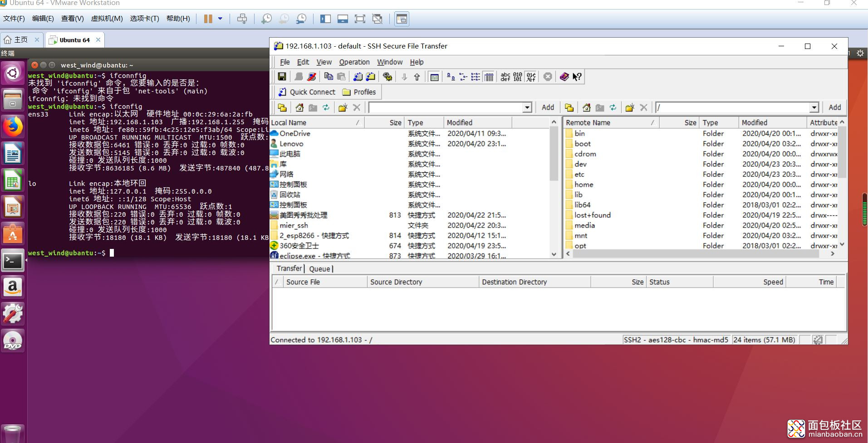Open a new terminal window icon in SSH toolbar
Viewport: 868px width, 443px height.
(x=358, y=77)
